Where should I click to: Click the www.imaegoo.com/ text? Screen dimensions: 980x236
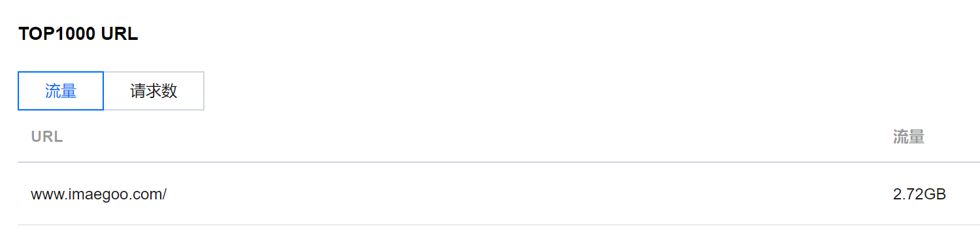[x=99, y=194]
